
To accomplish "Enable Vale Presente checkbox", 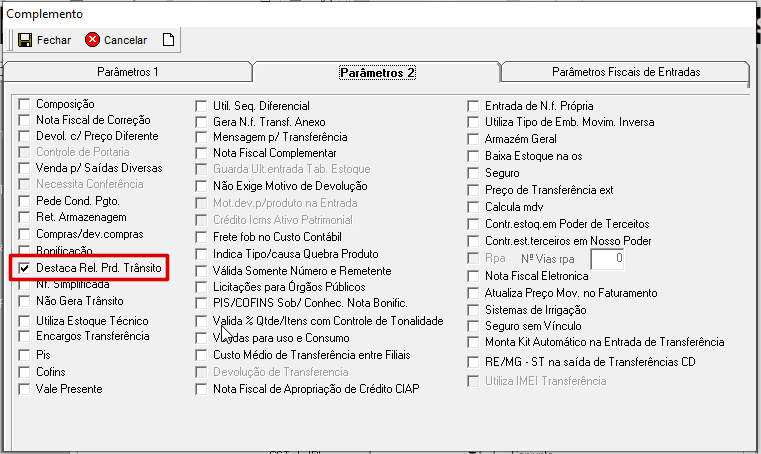I will click(24, 389).
